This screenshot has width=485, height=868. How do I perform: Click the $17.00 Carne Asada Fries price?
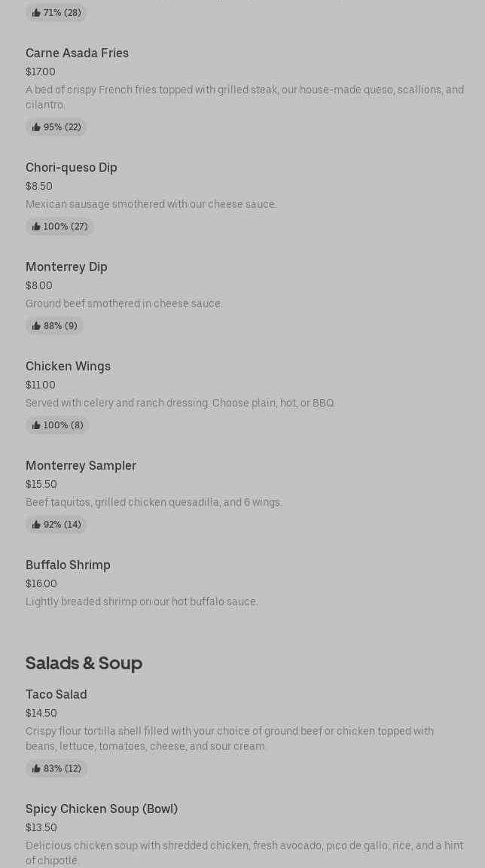pyautogui.click(x=41, y=72)
